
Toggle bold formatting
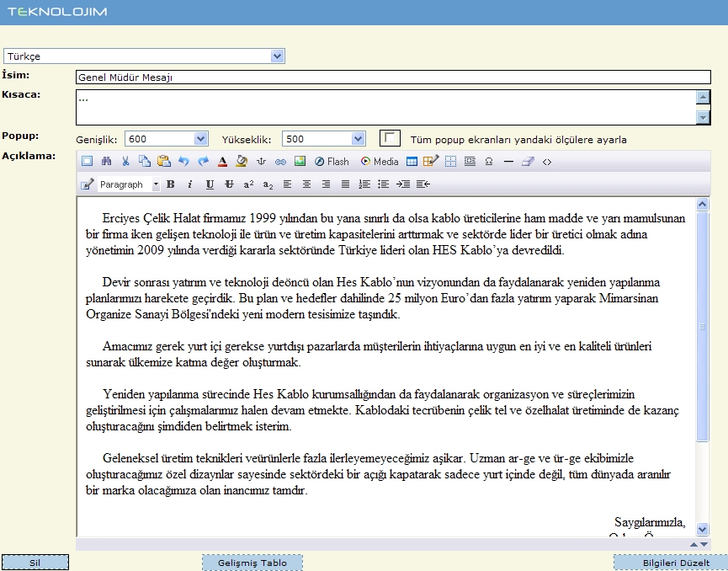click(x=170, y=184)
